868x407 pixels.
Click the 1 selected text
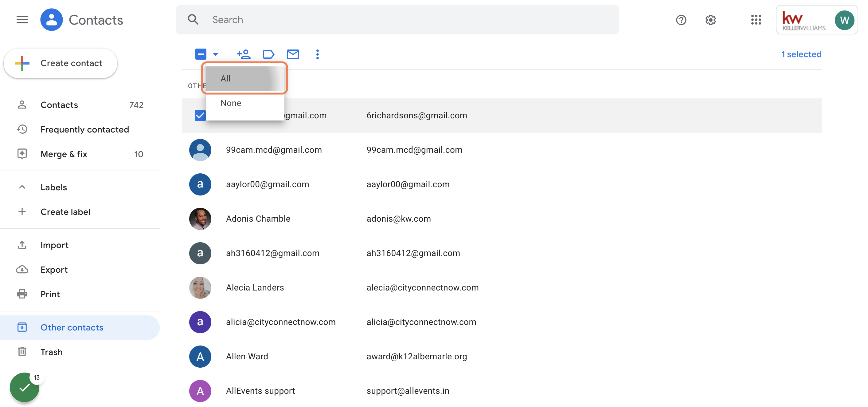tap(801, 54)
